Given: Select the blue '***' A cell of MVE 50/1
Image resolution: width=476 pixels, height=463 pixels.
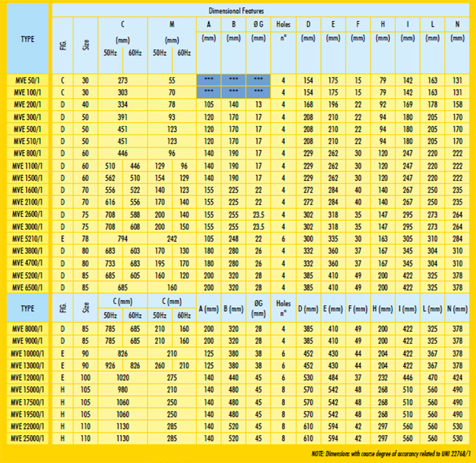Looking at the screenshot, I should (x=209, y=80).
